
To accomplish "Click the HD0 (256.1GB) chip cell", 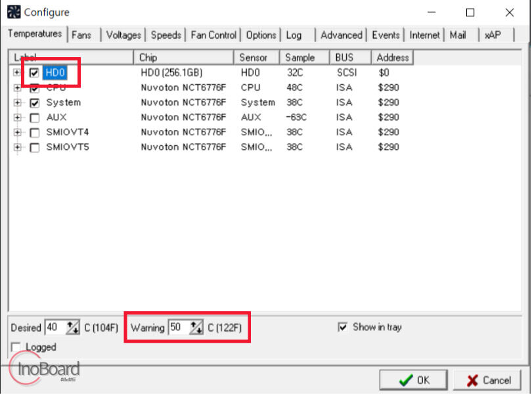I will pyautogui.click(x=171, y=73).
